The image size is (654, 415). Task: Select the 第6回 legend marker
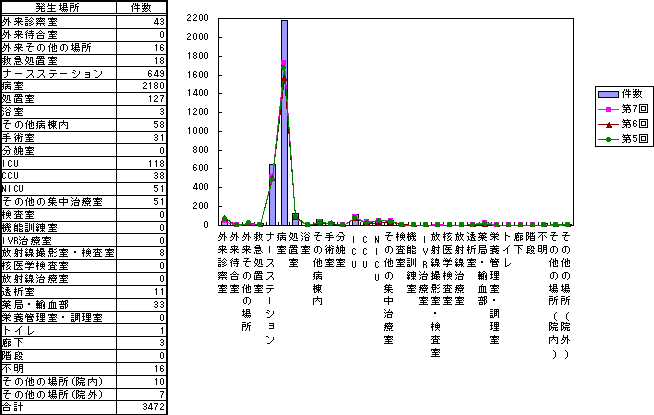(x=607, y=124)
